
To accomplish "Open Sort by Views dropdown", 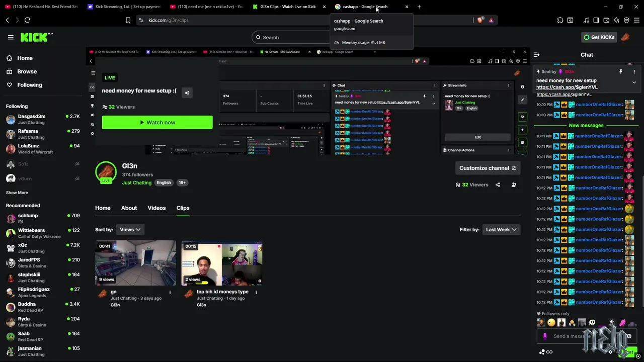I will pyautogui.click(x=130, y=229).
